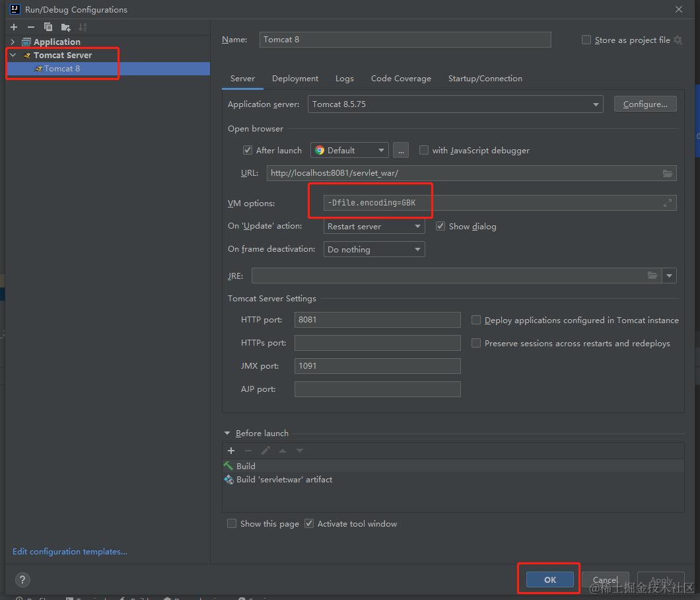The image size is (700, 600).
Task: Open browser selection ellipsis button
Action: [401, 150]
